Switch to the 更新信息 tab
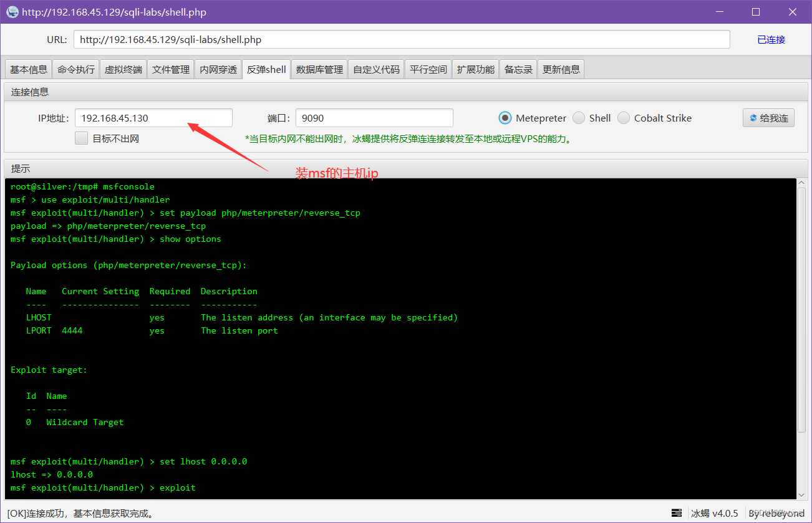Screen dimensions: 812x523 coord(561,69)
